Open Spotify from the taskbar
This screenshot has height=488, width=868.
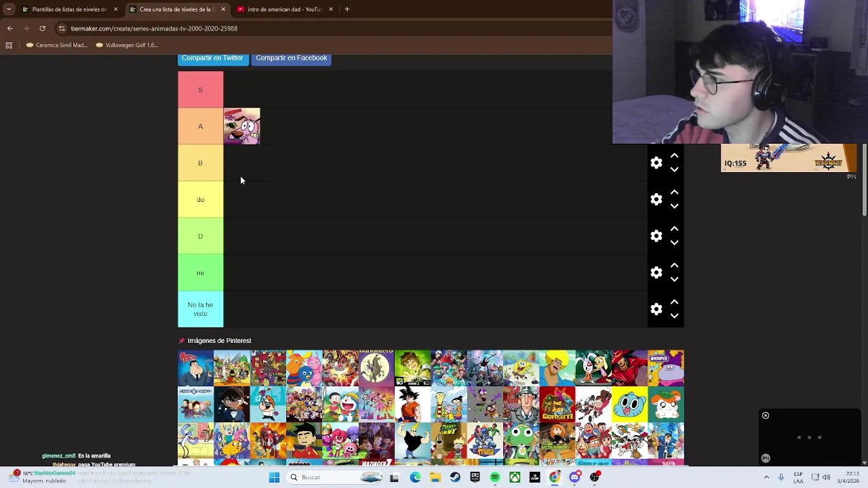coord(495,477)
